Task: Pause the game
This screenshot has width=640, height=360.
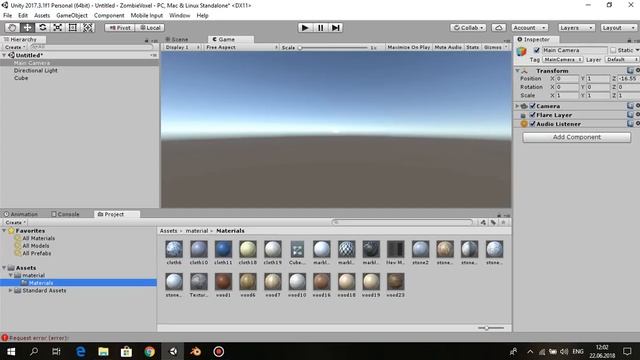Action: [x=320, y=27]
